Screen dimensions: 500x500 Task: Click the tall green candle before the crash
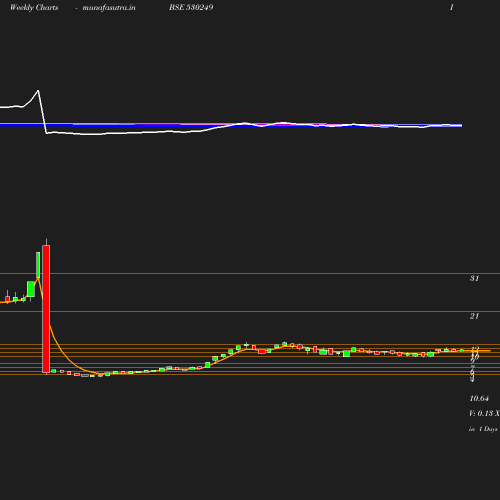coord(38,265)
